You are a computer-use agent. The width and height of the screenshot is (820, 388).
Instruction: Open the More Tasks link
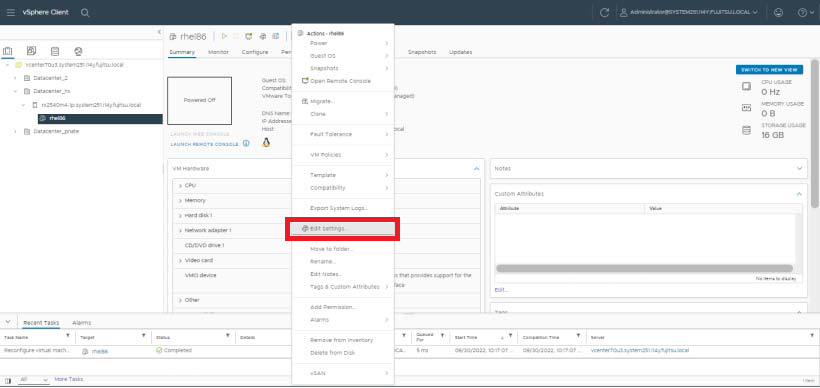(69, 379)
